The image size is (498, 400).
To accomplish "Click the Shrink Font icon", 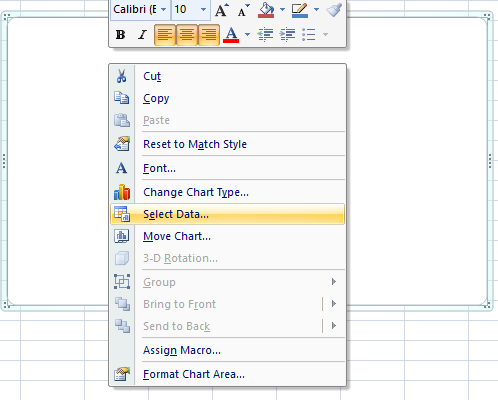I will 244,10.
